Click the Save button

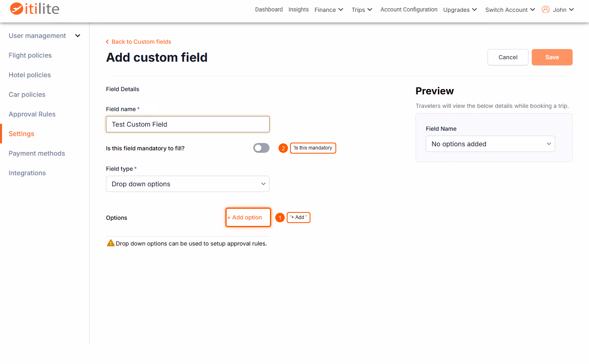point(552,57)
